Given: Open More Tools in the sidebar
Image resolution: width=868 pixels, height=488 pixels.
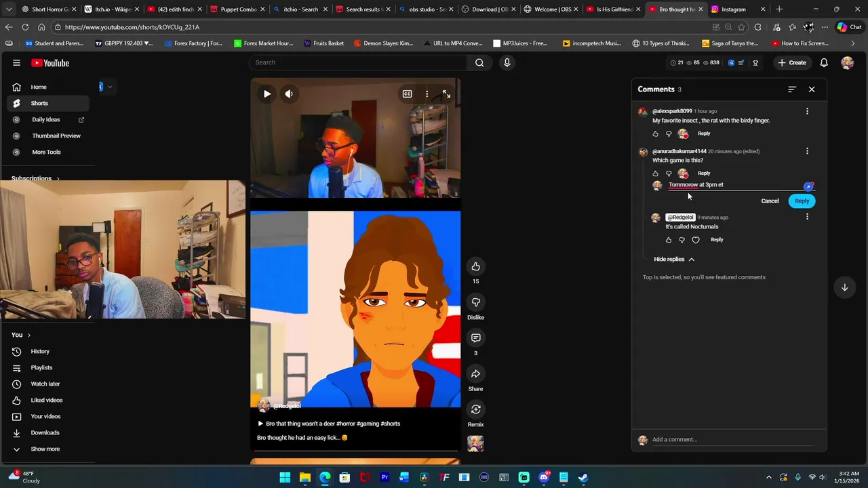Looking at the screenshot, I should click(x=48, y=152).
